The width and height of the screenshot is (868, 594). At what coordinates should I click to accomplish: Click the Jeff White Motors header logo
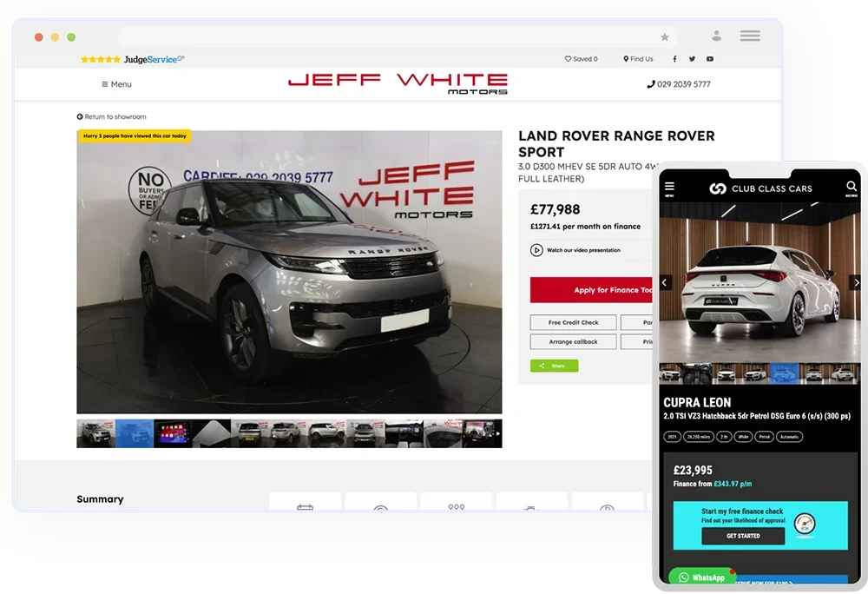tap(398, 83)
